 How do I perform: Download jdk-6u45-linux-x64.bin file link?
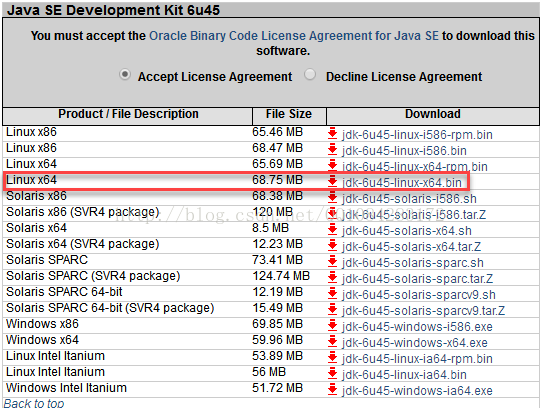402,183
